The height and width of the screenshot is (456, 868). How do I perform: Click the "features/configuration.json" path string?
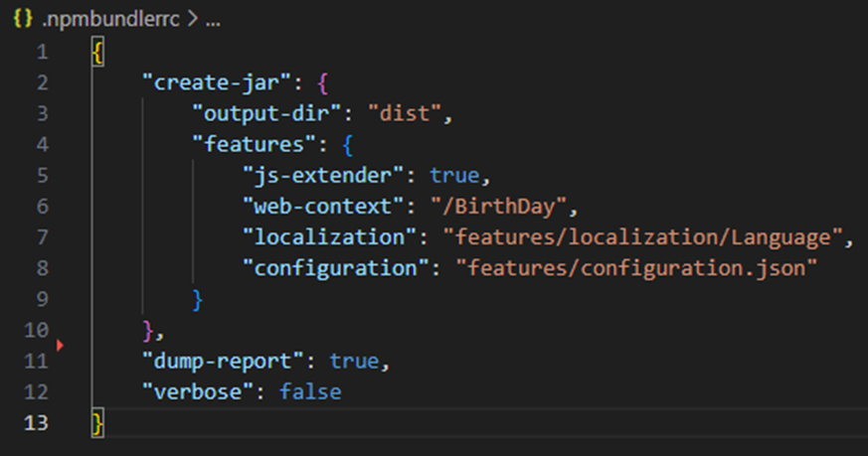[635, 268]
